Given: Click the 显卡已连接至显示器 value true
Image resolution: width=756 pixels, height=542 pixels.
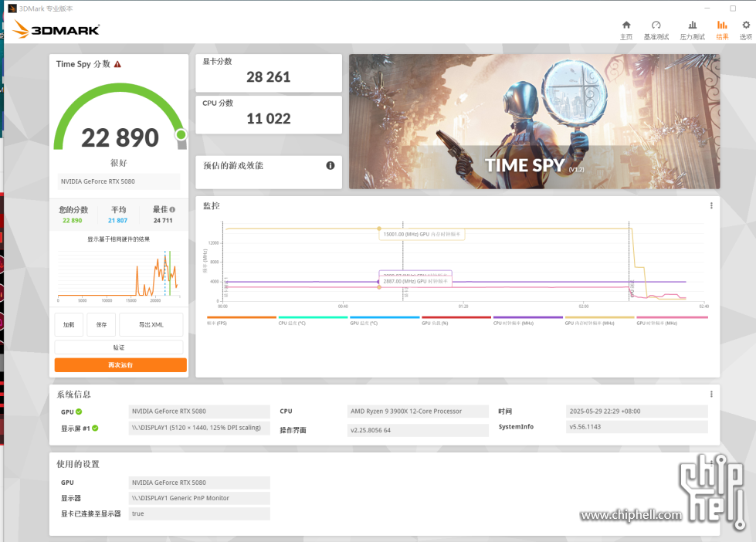Looking at the screenshot, I should coord(199,513).
